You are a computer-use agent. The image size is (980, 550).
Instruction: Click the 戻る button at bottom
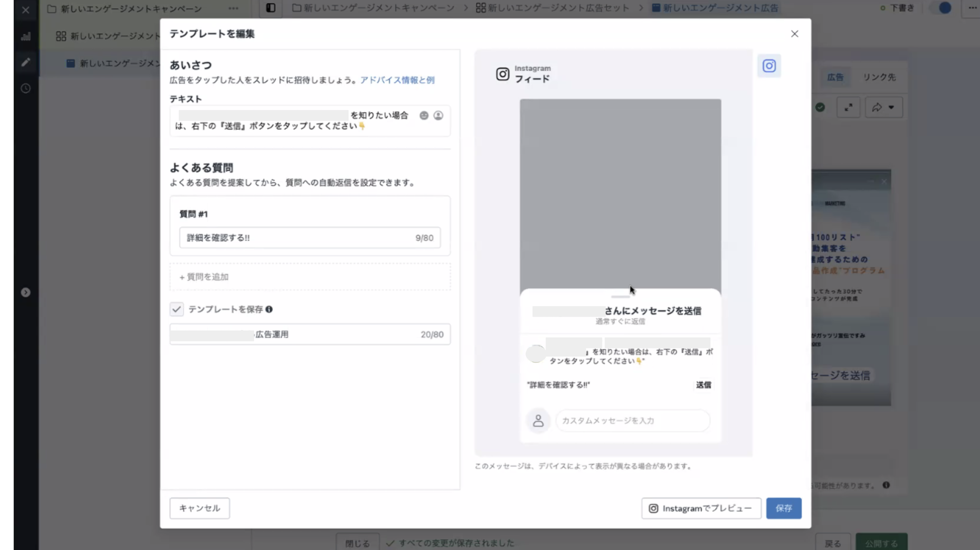coord(833,543)
